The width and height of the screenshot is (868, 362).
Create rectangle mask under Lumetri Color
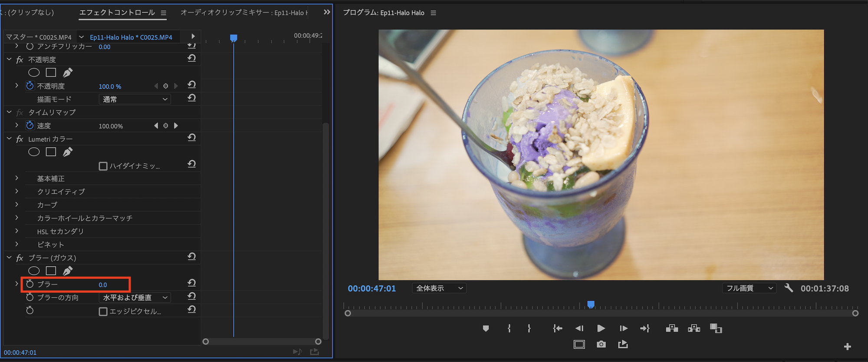coord(51,152)
